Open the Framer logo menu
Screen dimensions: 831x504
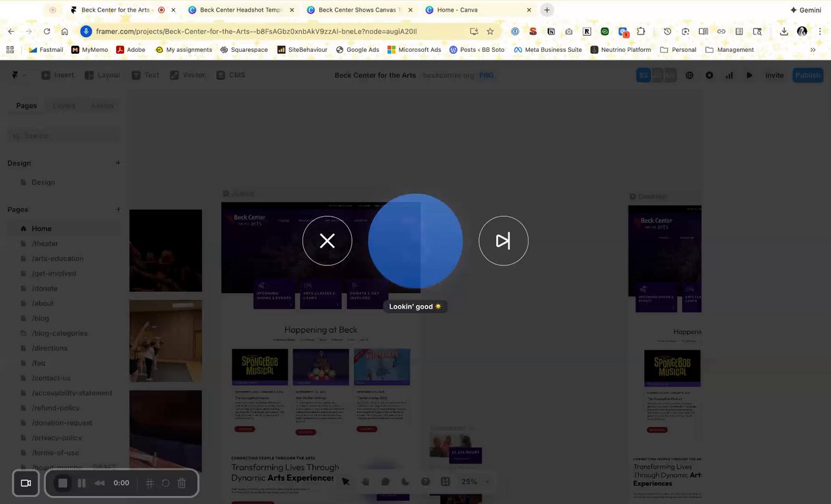click(x=18, y=75)
